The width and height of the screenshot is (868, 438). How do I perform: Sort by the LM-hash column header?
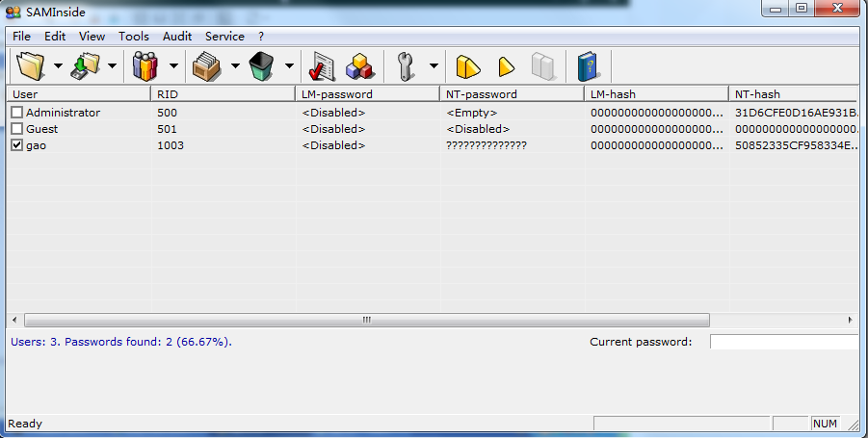coord(656,94)
